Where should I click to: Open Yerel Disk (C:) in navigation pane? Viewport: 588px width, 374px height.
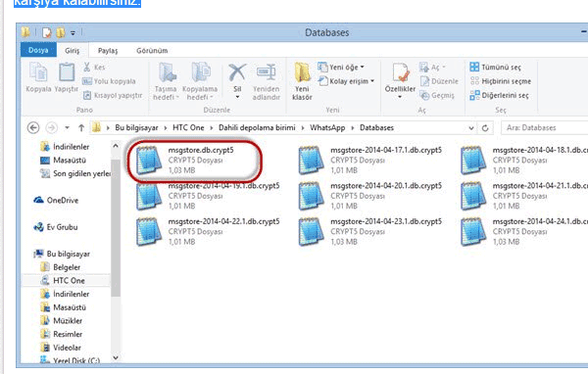tap(70, 360)
